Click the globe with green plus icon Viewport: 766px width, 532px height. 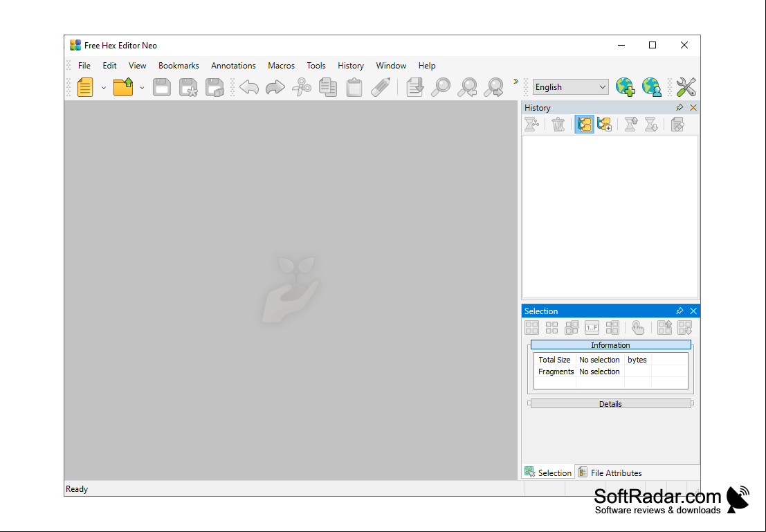tap(626, 87)
